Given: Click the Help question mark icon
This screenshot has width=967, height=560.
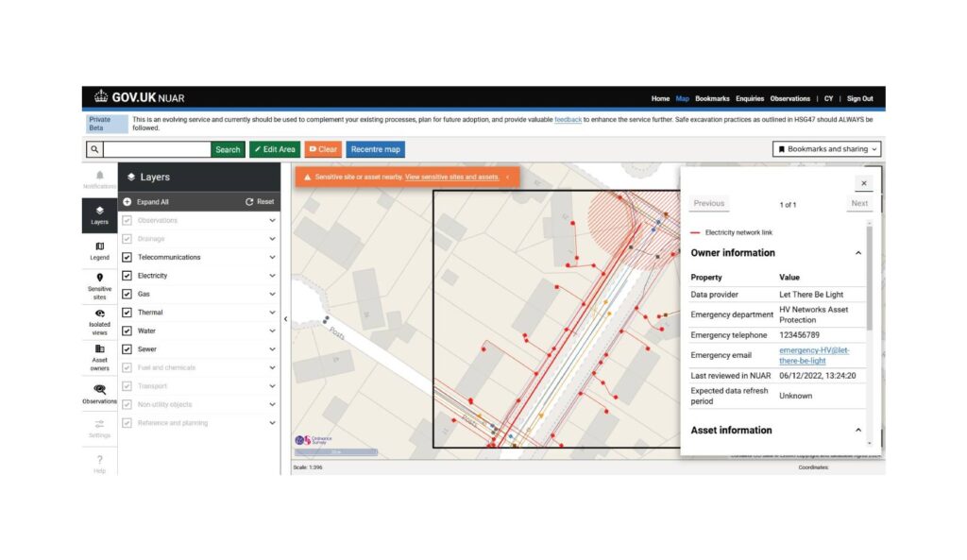Looking at the screenshot, I should click(99, 460).
